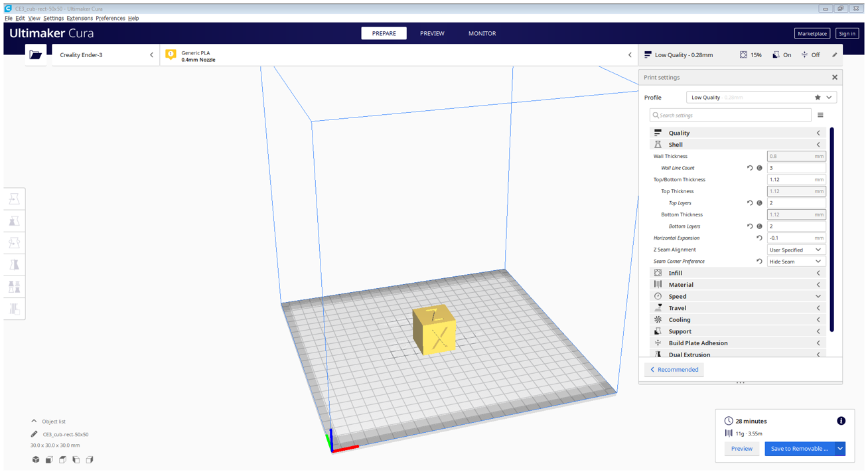Select the Mirror tool in left toolbar
The height and width of the screenshot is (474, 868).
pyautogui.click(x=14, y=265)
